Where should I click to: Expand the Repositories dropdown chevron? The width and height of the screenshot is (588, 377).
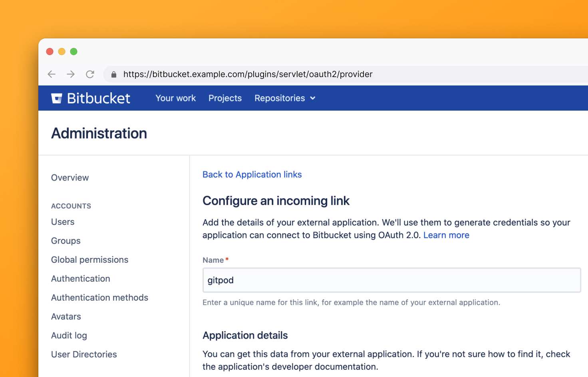coord(313,98)
